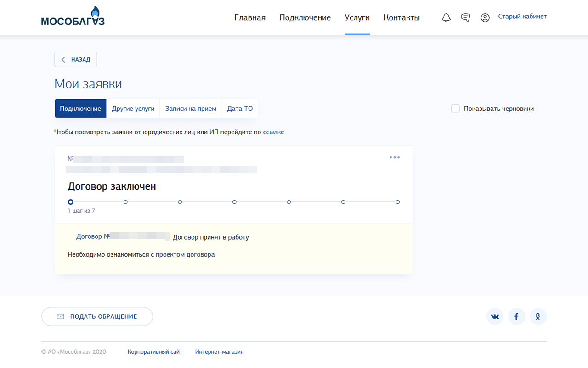This screenshot has height=368, width=588.
Task: Click the Договор заключен status heading
Action: (112, 186)
